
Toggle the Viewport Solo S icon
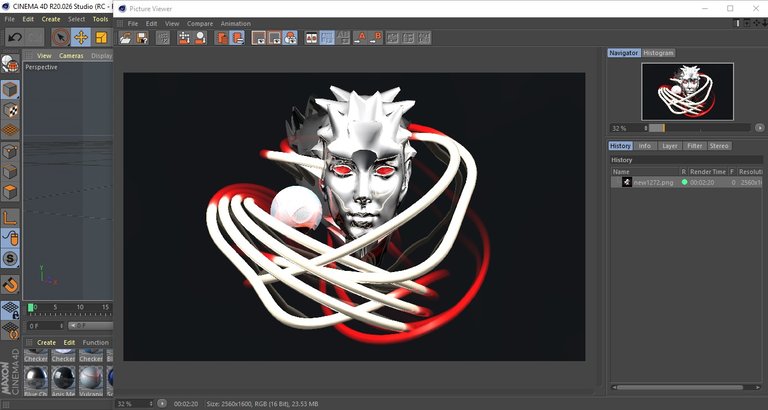click(x=10, y=259)
